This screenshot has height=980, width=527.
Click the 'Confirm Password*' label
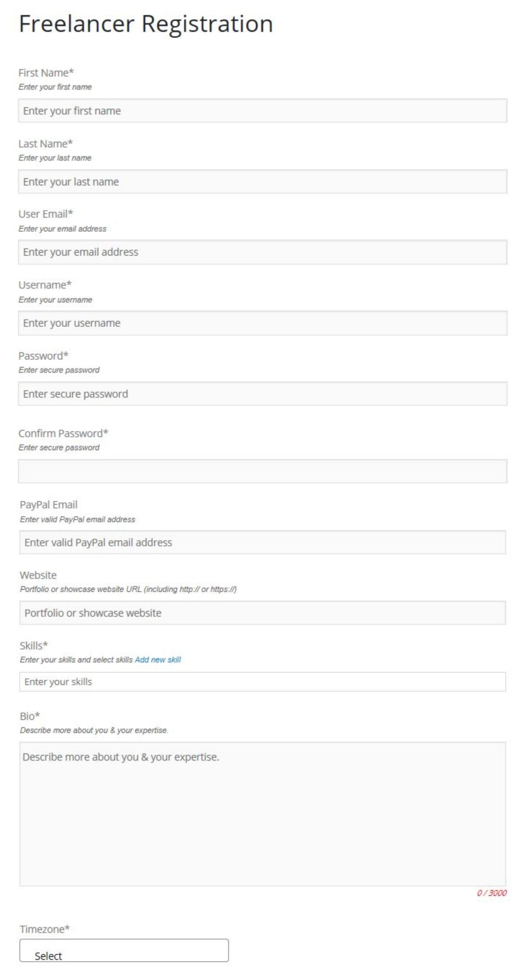click(63, 433)
